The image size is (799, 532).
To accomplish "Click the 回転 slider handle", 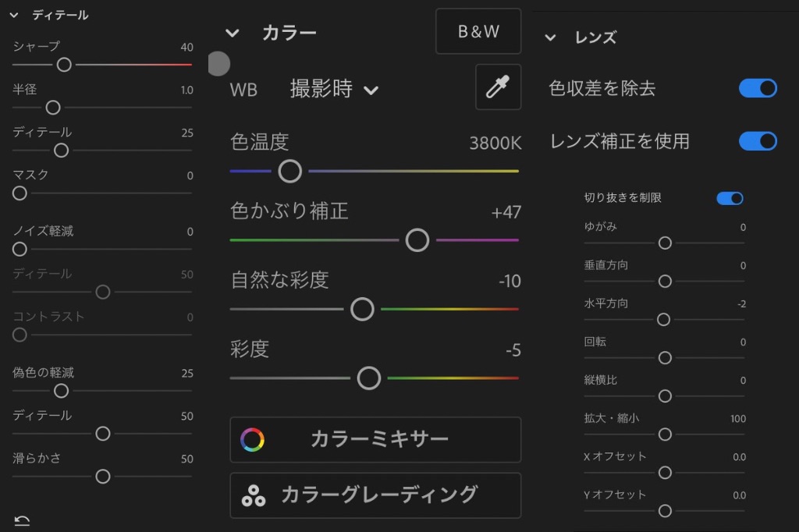I will pos(665,358).
